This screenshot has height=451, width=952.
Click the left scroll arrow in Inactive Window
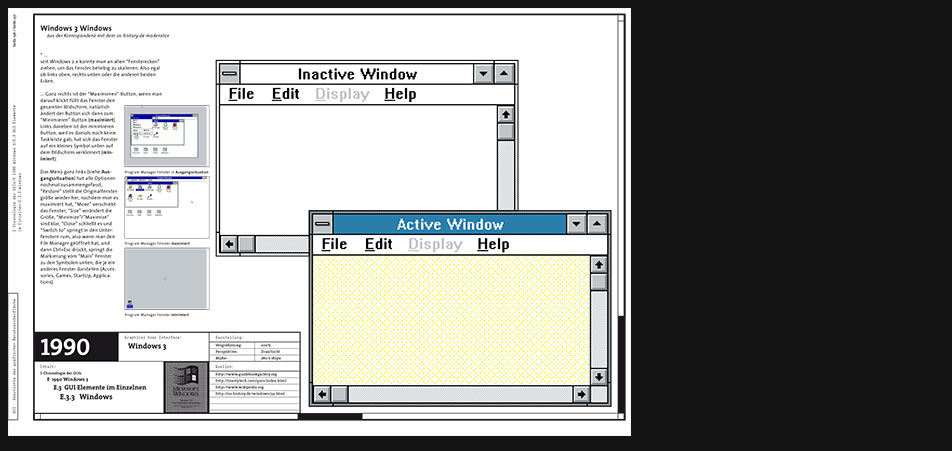(229, 243)
